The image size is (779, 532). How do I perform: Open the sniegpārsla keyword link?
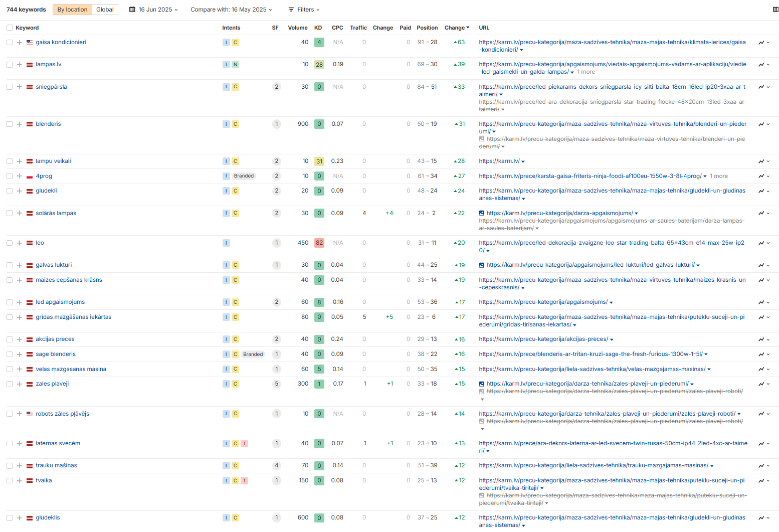pos(51,87)
